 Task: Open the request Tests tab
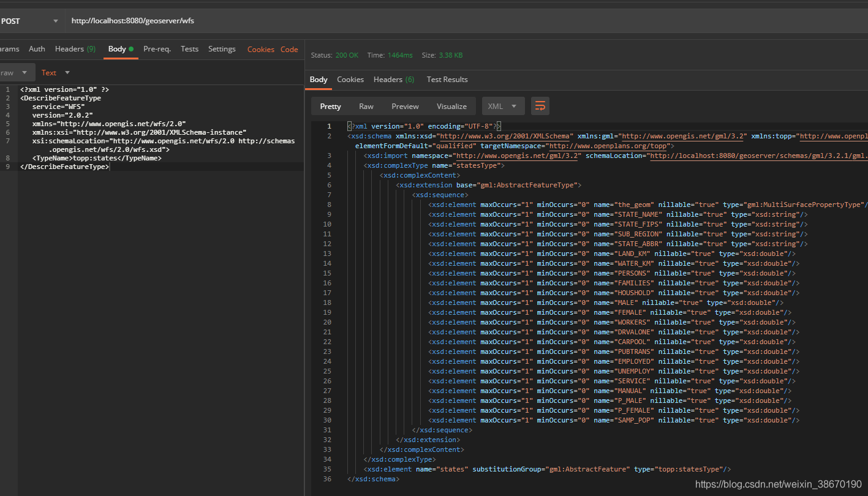point(189,49)
